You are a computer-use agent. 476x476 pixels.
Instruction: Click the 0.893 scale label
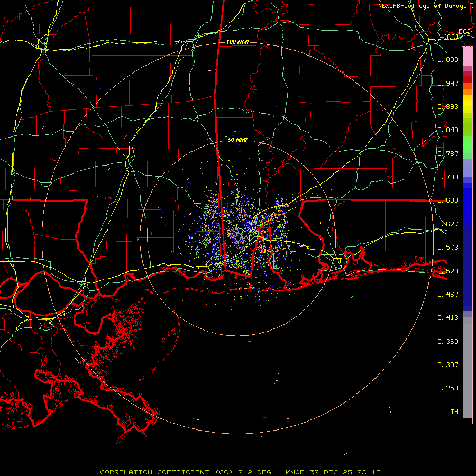click(x=448, y=106)
